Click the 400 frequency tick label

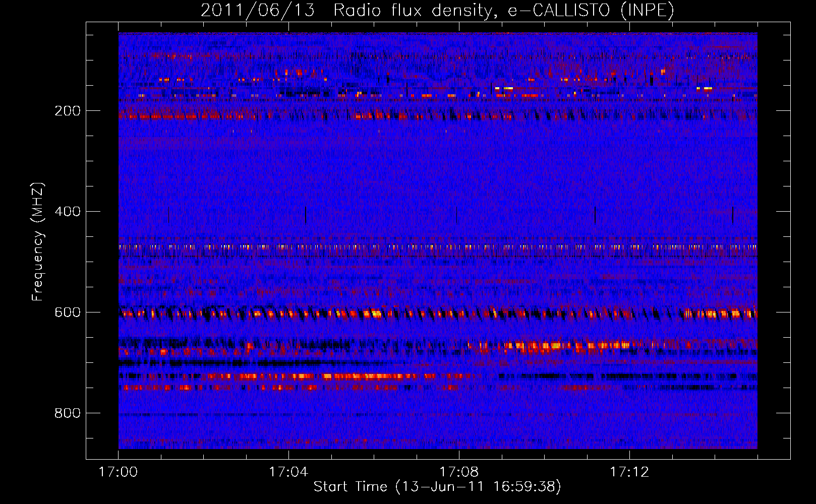coord(68,212)
